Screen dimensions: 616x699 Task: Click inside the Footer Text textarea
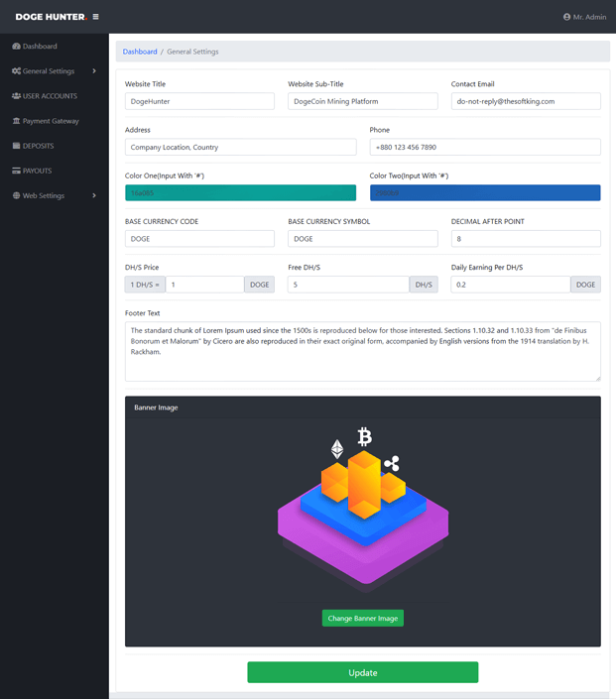(363, 352)
